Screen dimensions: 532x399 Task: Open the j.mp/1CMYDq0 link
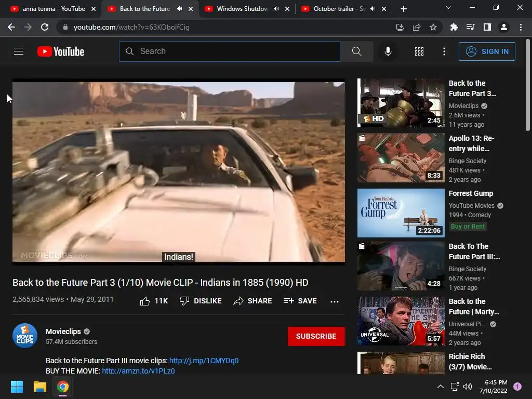point(204,361)
